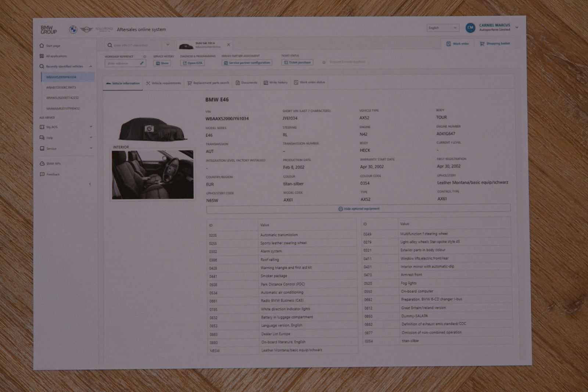Click the MINI wings logo in header
Image resolution: width=588 pixels, height=392 pixels.
(x=86, y=29)
